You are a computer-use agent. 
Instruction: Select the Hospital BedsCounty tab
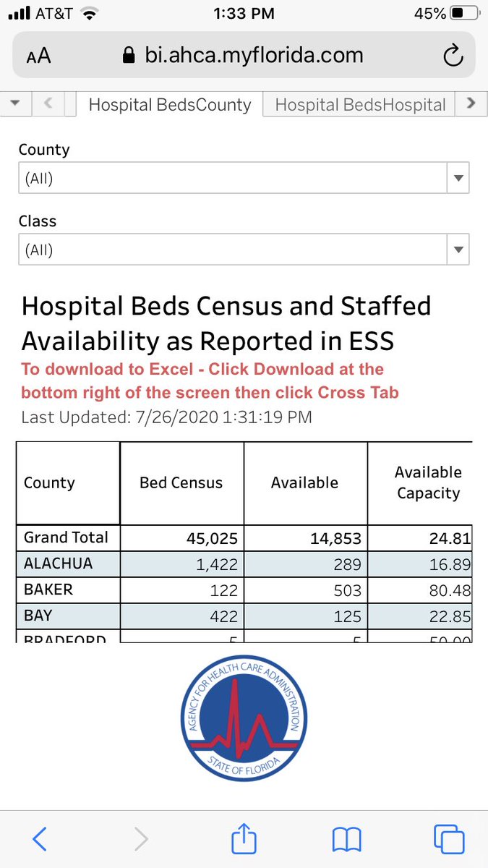[169, 104]
